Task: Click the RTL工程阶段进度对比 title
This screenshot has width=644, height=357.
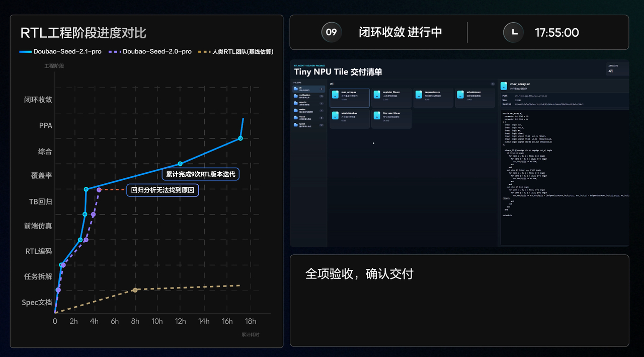Action: point(83,33)
